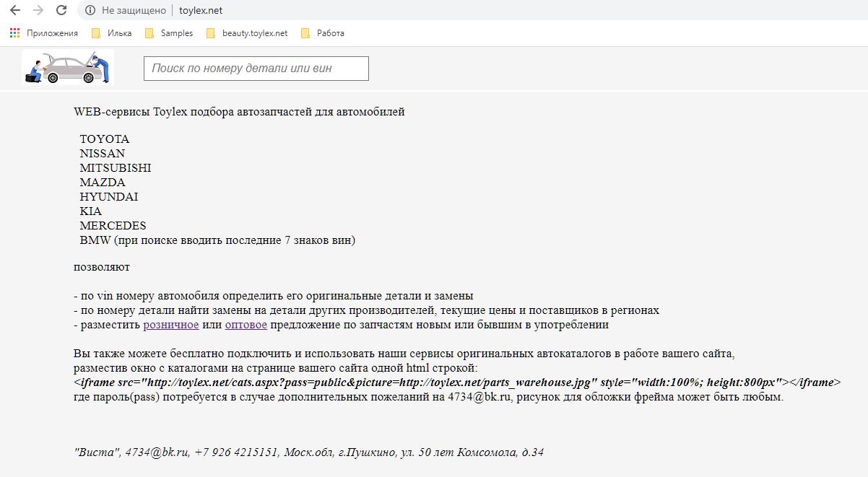Open the Samples bookmarks folder
The width and height of the screenshot is (868, 477).
coord(169,33)
